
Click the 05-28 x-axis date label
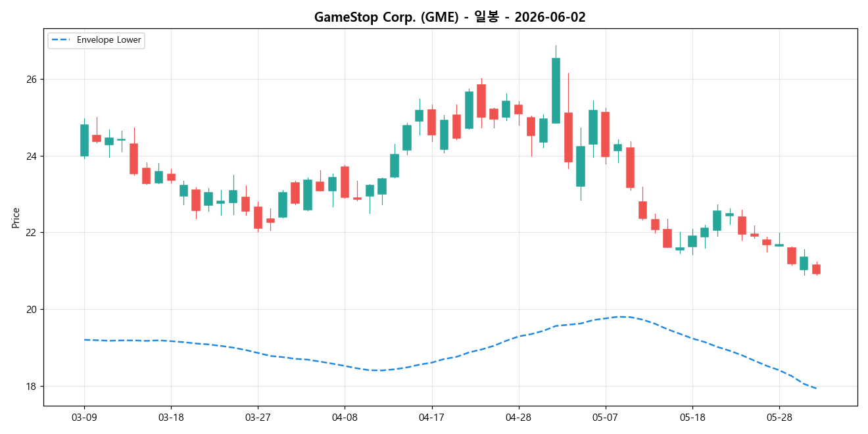point(779,418)
